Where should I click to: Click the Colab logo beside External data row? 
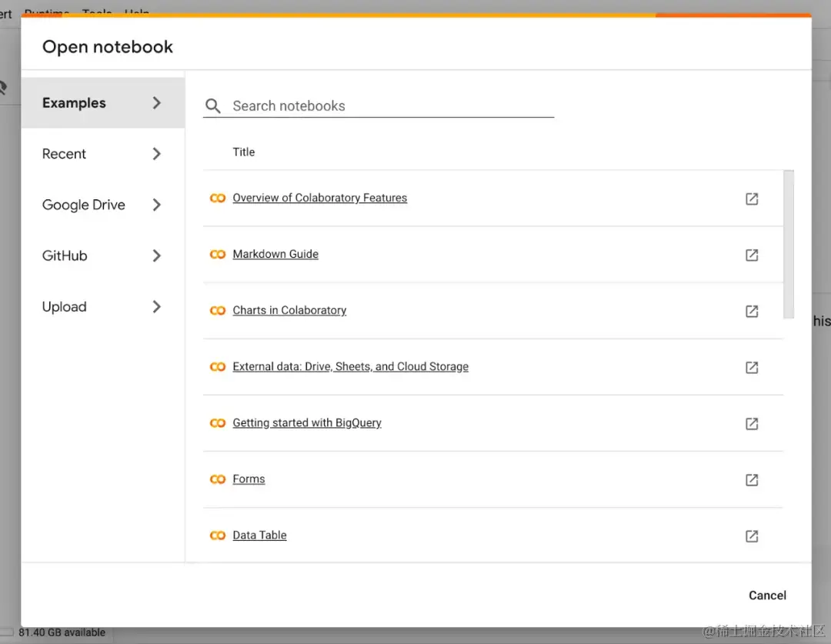218,367
